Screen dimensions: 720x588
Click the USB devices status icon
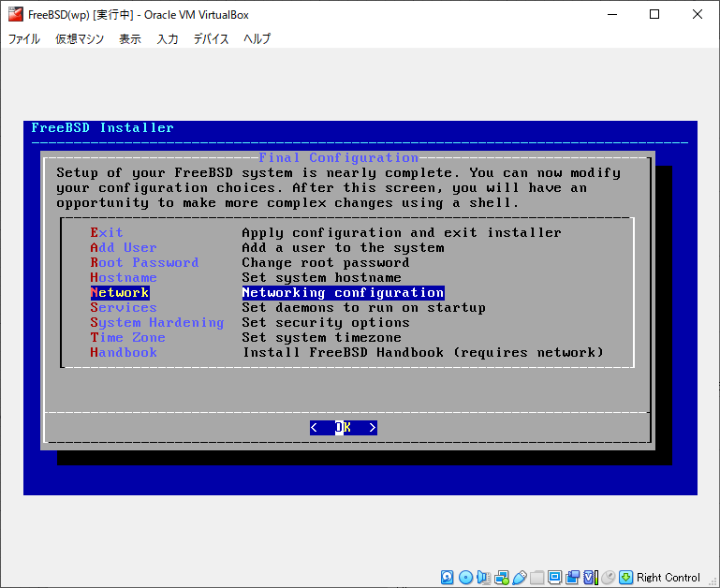coord(520,578)
